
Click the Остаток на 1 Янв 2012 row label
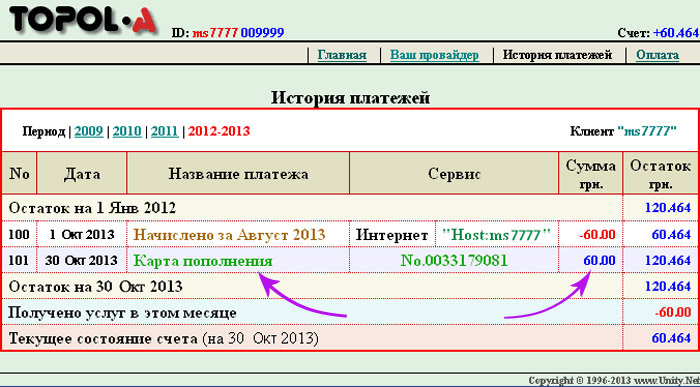[92, 208]
